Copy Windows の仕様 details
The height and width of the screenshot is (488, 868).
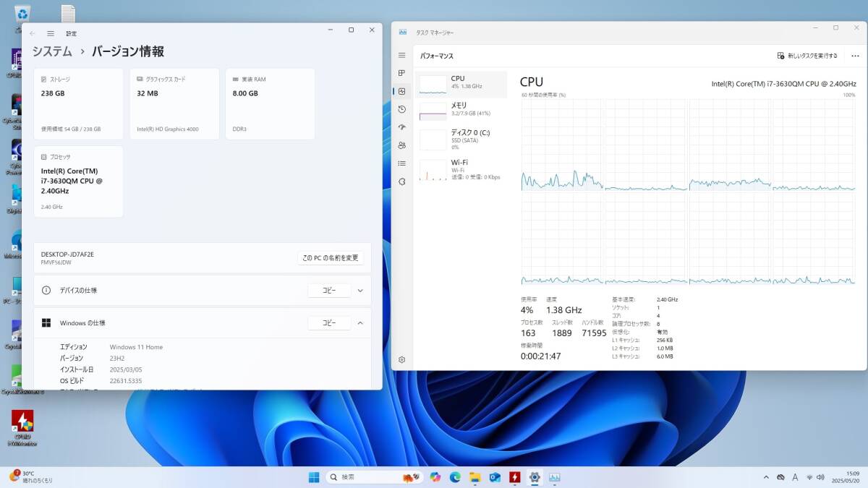pyautogui.click(x=329, y=323)
